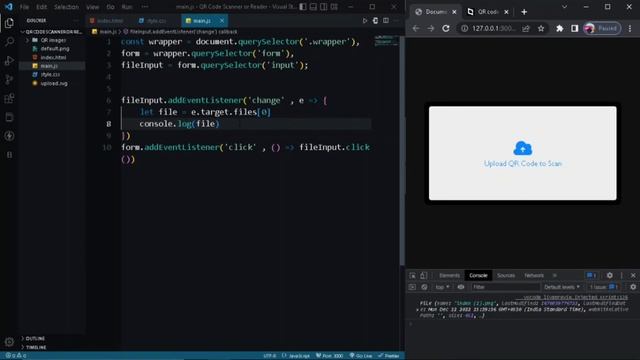
Task: Open console settings gear
Action: (633, 287)
